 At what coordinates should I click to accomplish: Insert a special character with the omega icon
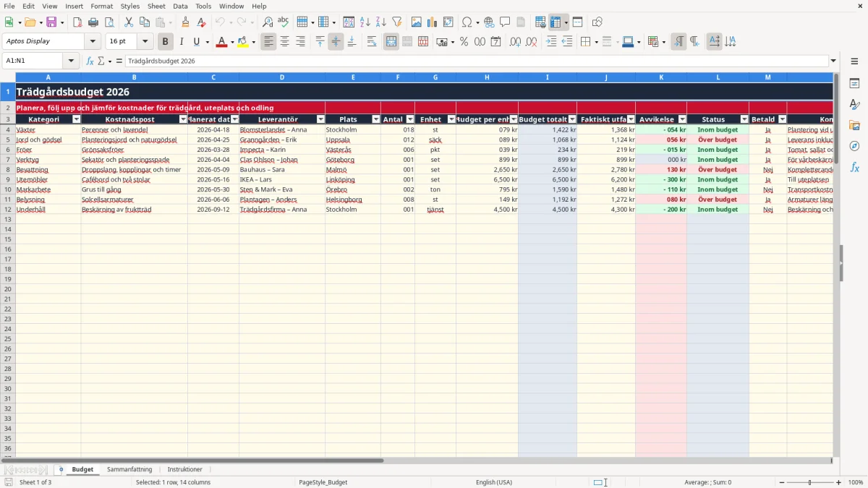point(467,22)
